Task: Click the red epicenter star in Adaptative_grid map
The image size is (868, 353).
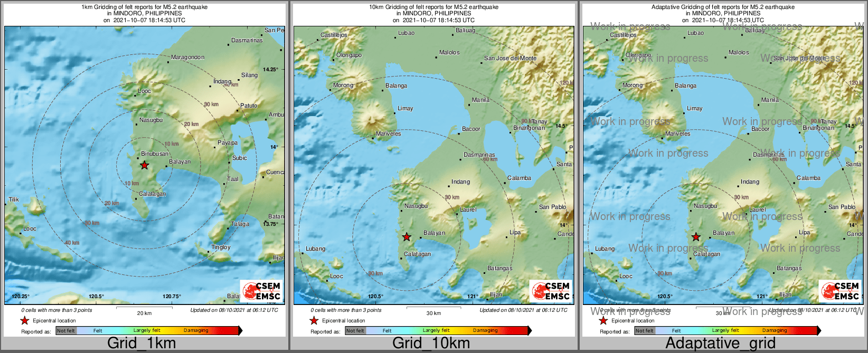Action: click(x=696, y=237)
